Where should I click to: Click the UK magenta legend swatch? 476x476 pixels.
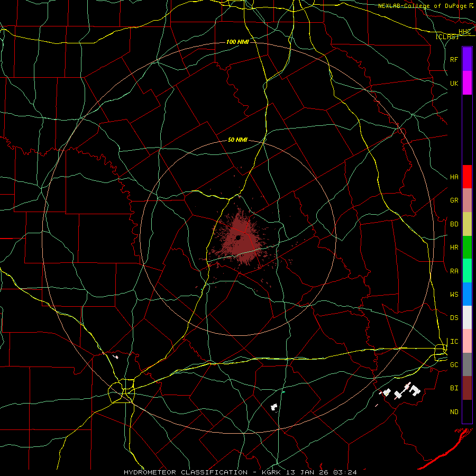467,83
